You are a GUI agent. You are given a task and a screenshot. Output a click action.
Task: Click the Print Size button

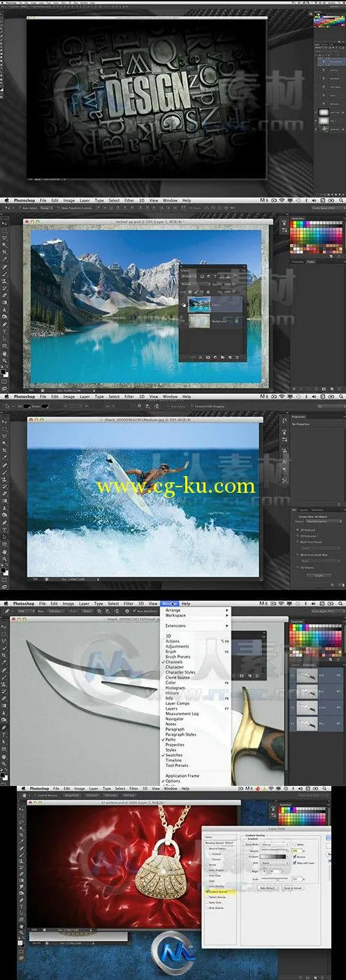pyautogui.click(x=128, y=795)
